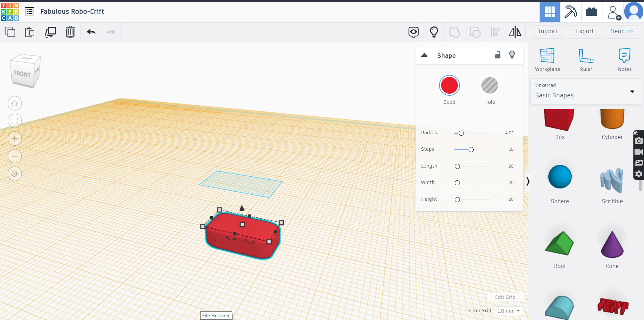Invite collaborators with add-person icon

click(x=614, y=12)
